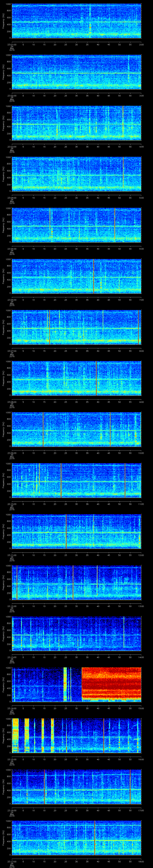Screen dimensions: 153x868
Task: Choose the 23:12:00 spectrogram panel
Action: [x=77, y=583]
